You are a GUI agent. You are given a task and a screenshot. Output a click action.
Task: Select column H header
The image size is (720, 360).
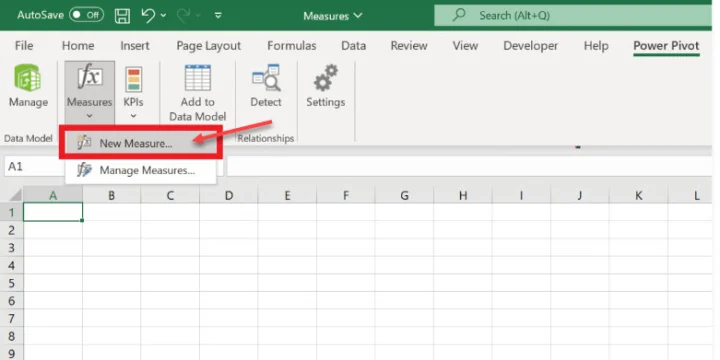tap(463, 196)
